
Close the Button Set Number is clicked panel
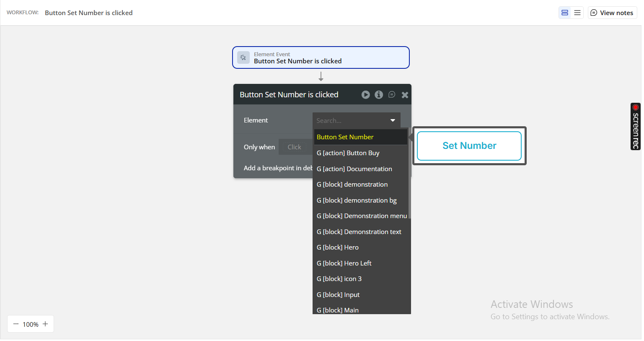point(405,95)
